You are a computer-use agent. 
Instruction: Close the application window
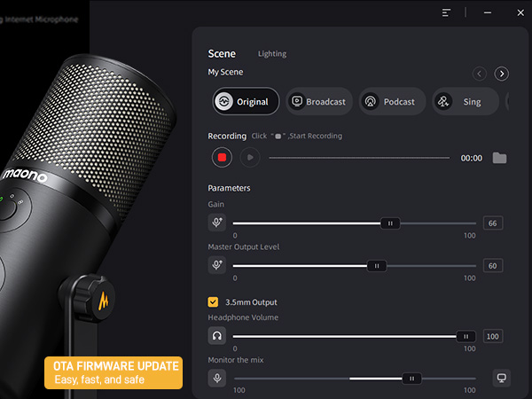coord(520,13)
